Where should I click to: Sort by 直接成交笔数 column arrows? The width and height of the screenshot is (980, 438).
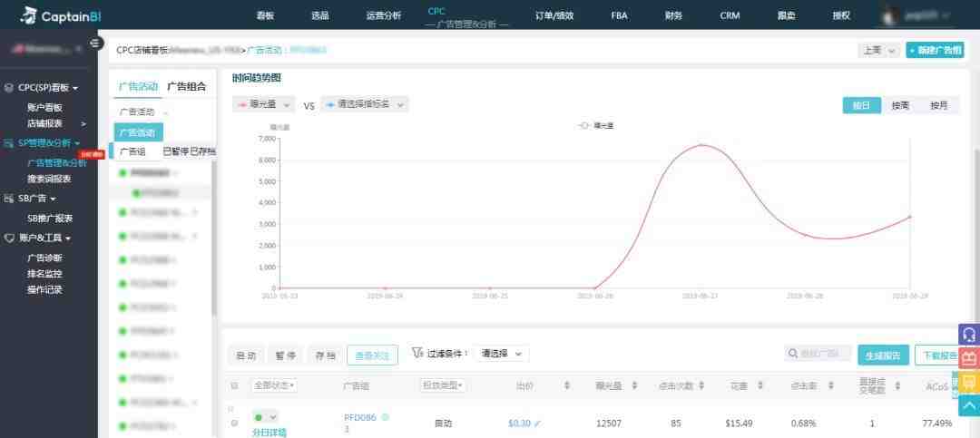pyautogui.click(x=897, y=386)
